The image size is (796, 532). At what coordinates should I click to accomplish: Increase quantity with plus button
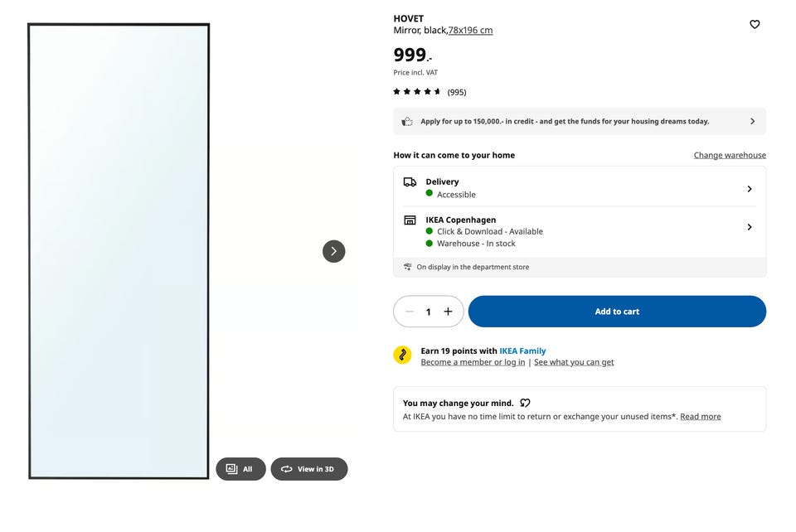(448, 312)
